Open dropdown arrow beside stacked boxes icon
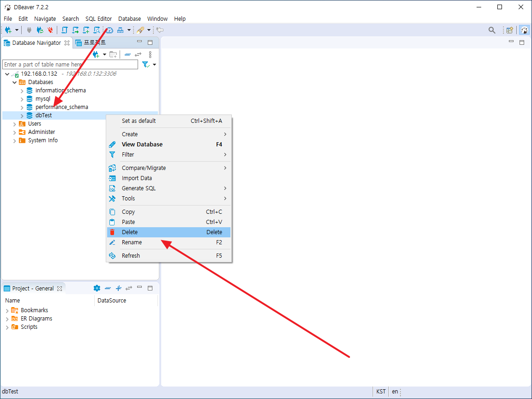 (x=129, y=30)
